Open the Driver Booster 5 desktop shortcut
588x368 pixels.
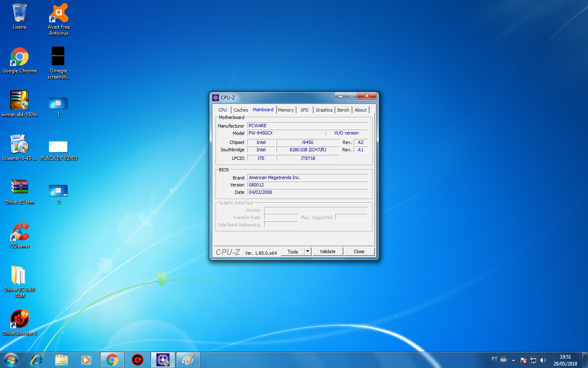[x=19, y=323]
